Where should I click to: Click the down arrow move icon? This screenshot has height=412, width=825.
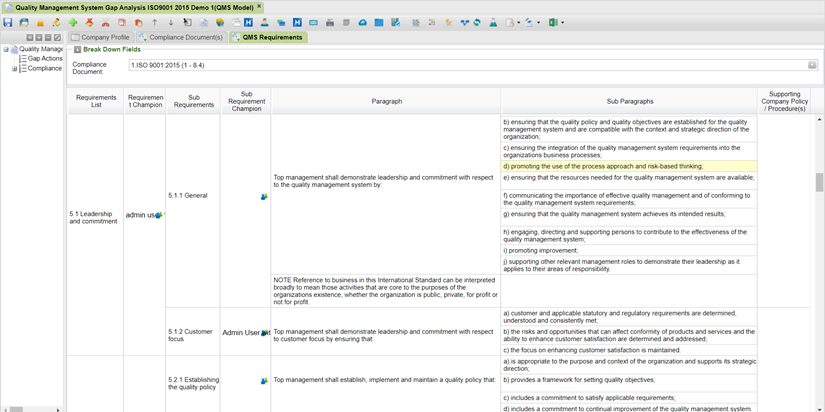tap(171, 22)
